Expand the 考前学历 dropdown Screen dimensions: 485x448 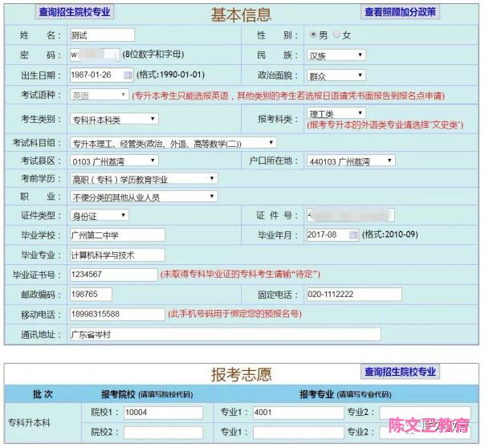144,179
